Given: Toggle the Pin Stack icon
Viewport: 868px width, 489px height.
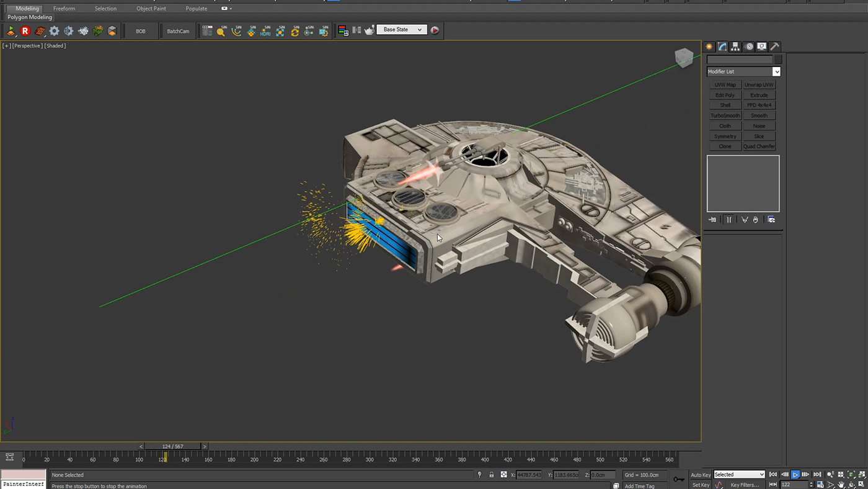Looking at the screenshot, I should [712, 220].
